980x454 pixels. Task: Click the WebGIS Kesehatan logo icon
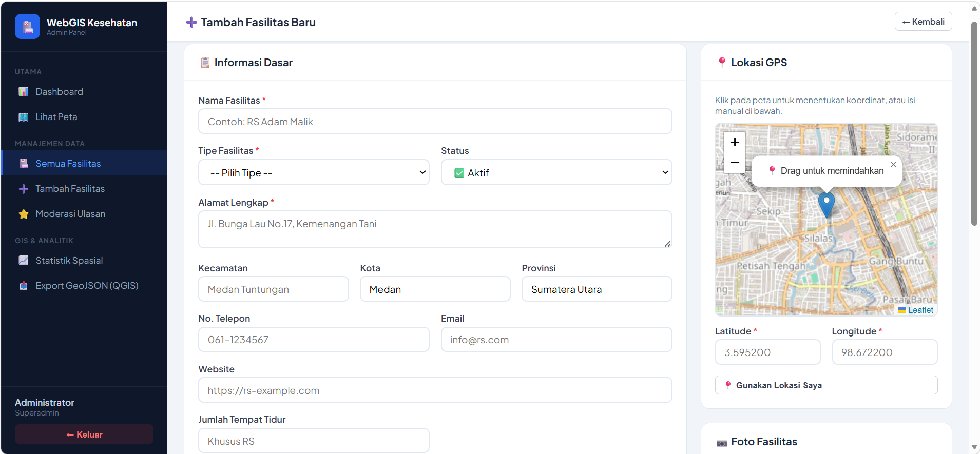[x=27, y=26]
